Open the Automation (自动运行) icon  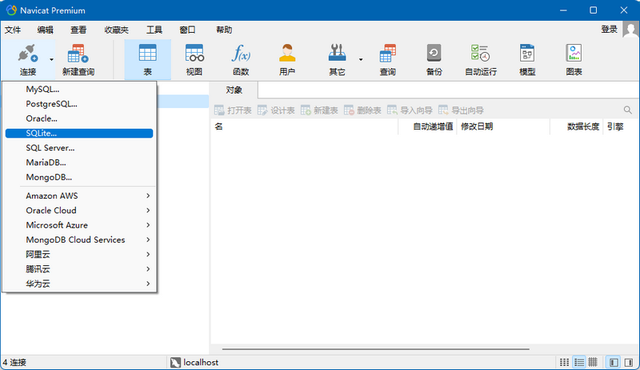point(480,60)
